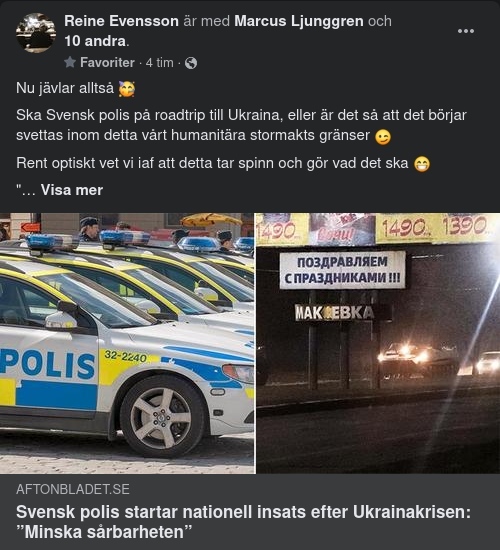500x550 pixels.
Task: Open the Makeevka night street photo
Action: 378,343
